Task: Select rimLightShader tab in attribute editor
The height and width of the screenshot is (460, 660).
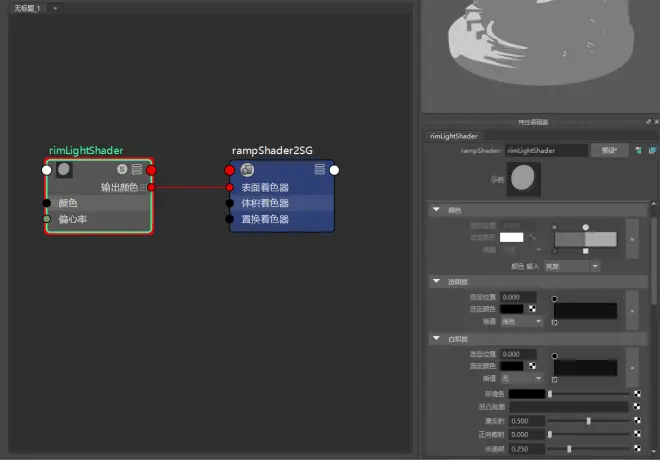Action: (x=454, y=136)
